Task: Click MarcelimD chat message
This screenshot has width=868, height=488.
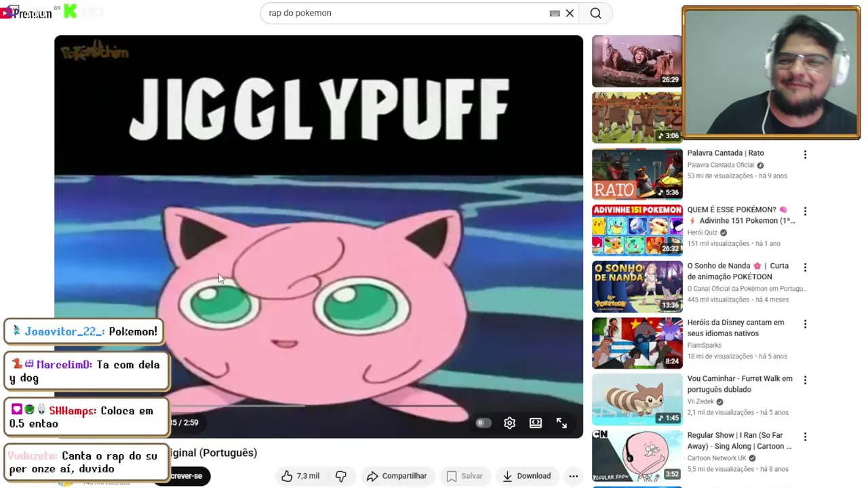Action: (86, 371)
